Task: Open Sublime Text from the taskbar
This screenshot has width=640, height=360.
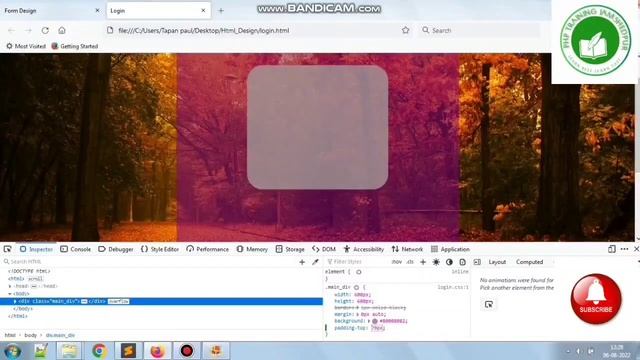Action: coord(128,351)
